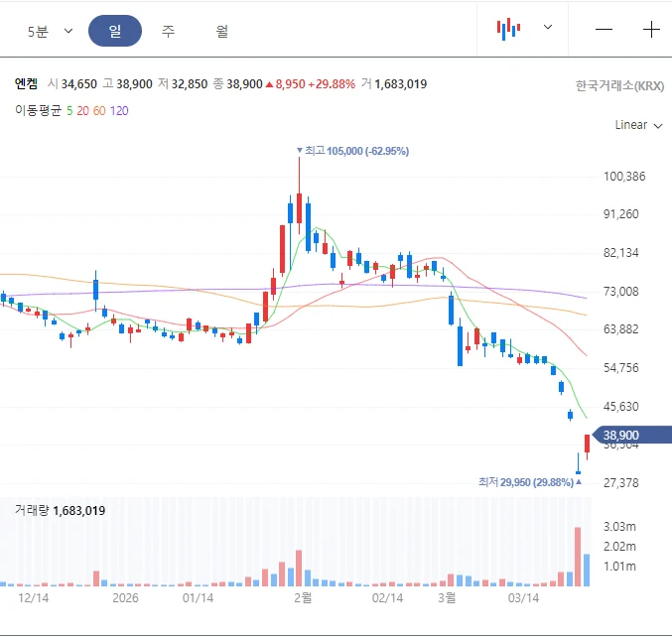Viewport: 672px width, 637px height.
Task: Click the 최고 105,000 high marker
Action: pos(356,151)
